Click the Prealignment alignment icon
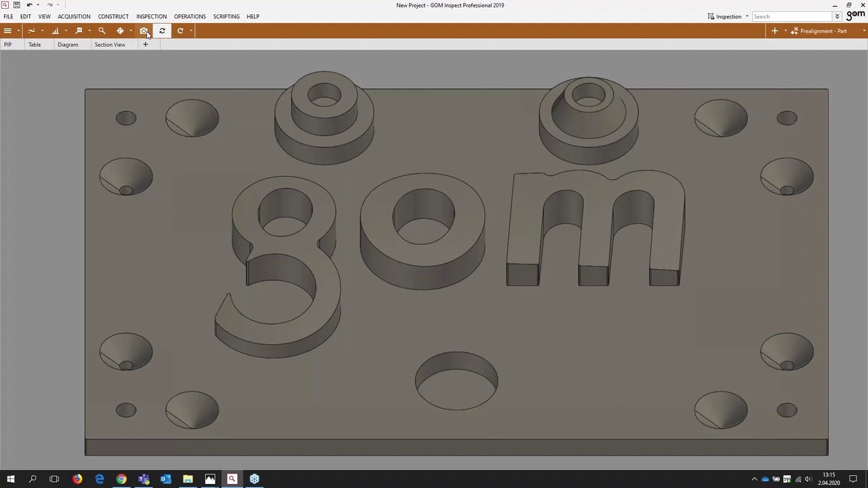Image resolution: width=868 pixels, height=488 pixels. click(x=794, y=30)
